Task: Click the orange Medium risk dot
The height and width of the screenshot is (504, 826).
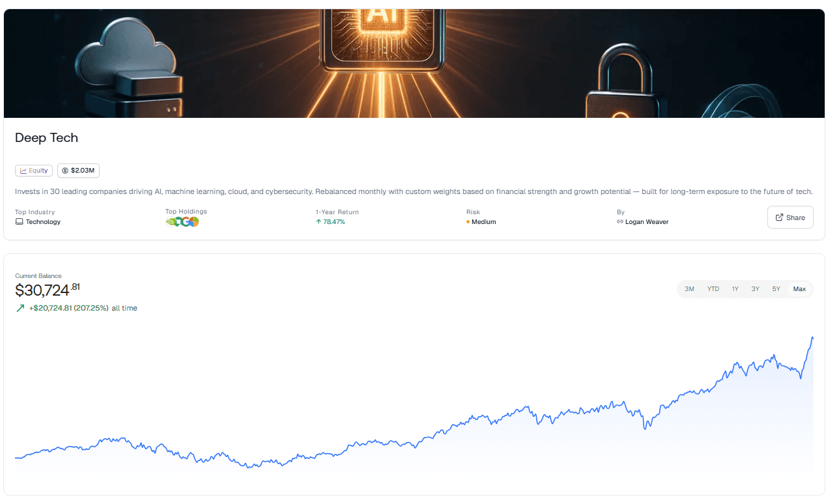Action: tap(468, 222)
